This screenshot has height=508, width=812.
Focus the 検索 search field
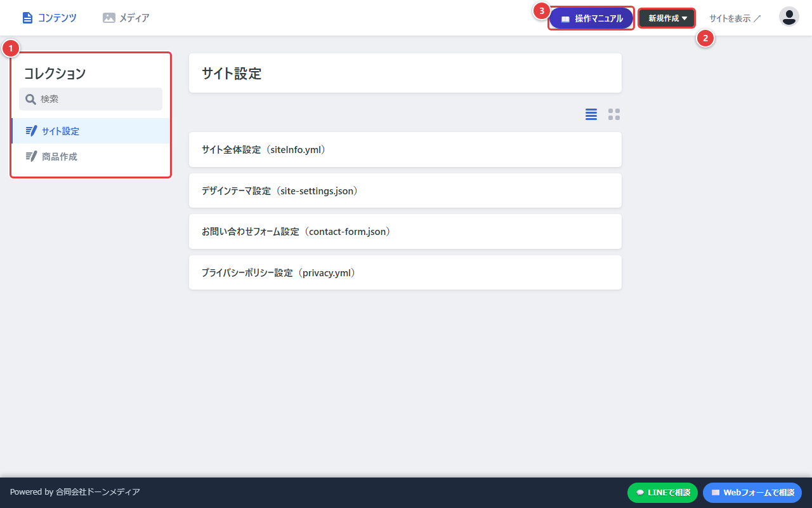tap(91, 99)
